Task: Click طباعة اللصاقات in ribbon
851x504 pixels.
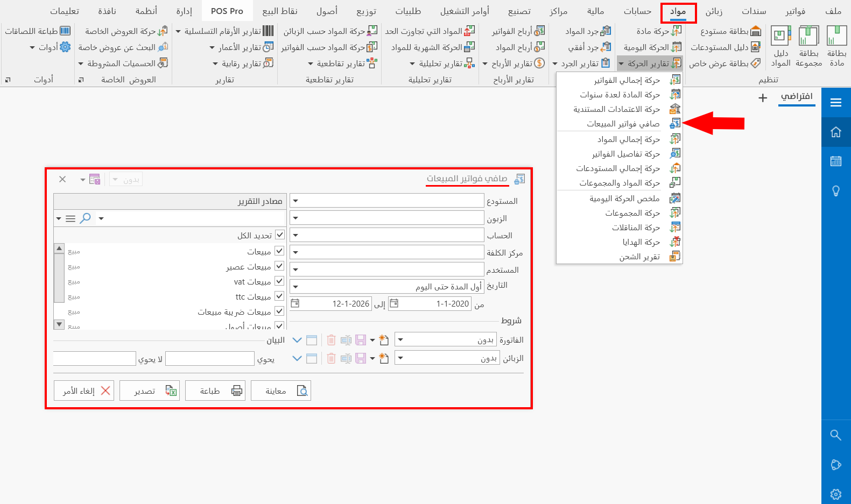Action: [38, 31]
